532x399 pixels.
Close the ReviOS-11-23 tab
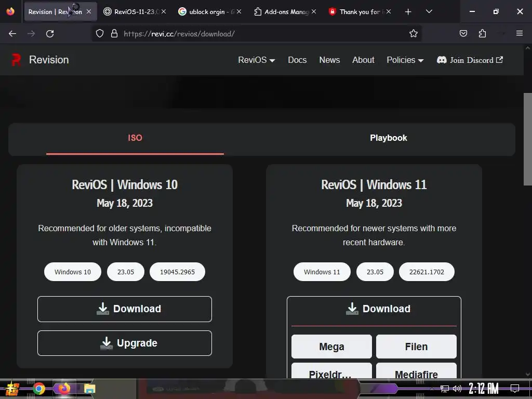[x=164, y=11]
